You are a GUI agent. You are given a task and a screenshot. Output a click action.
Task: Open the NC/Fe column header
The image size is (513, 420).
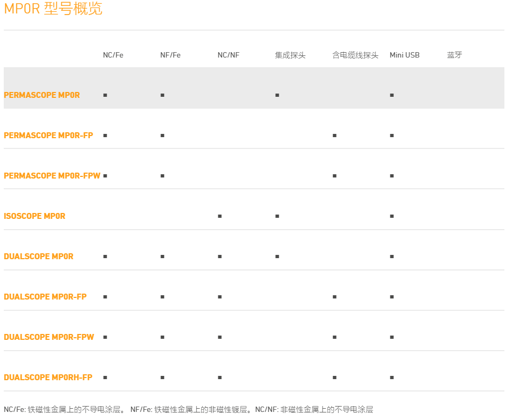click(112, 55)
